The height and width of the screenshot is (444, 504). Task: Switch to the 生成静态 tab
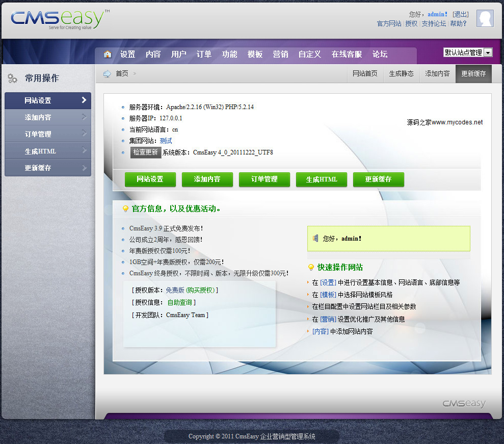click(402, 73)
